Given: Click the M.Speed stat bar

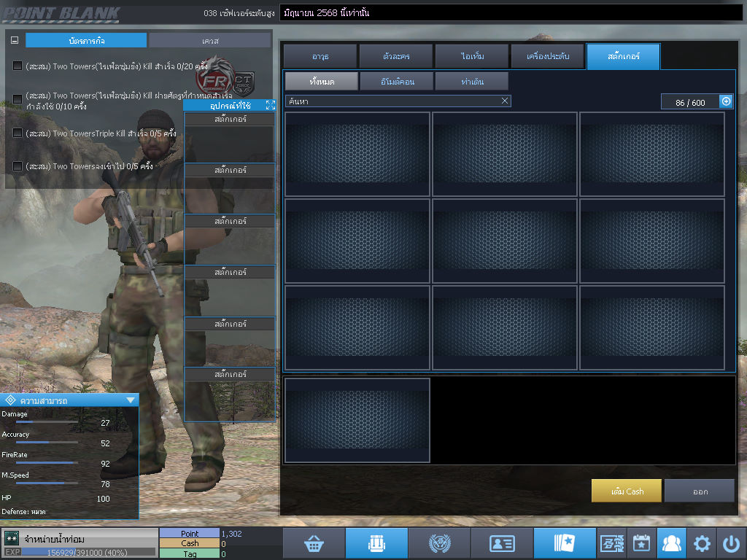Looking at the screenshot, I should pyautogui.click(x=47, y=483).
